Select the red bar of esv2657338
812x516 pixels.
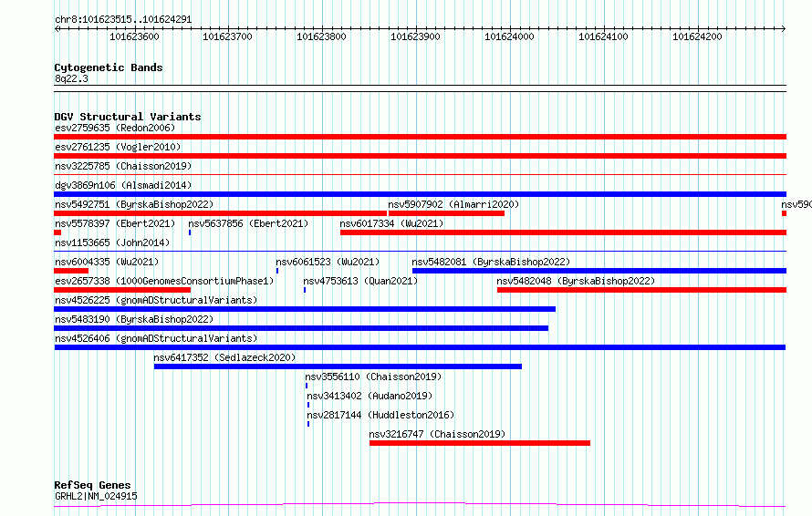point(122,290)
